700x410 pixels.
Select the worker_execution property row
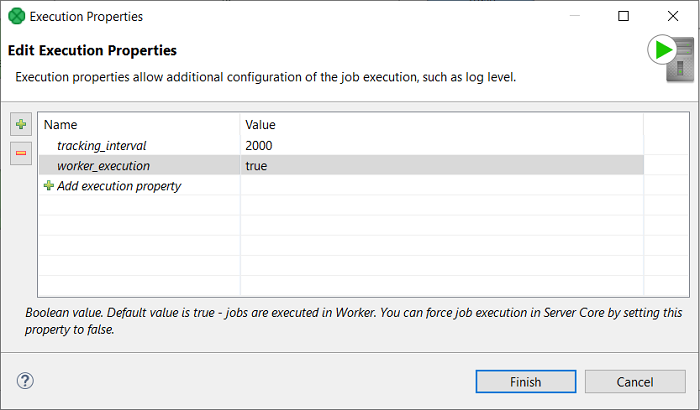point(103,166)
